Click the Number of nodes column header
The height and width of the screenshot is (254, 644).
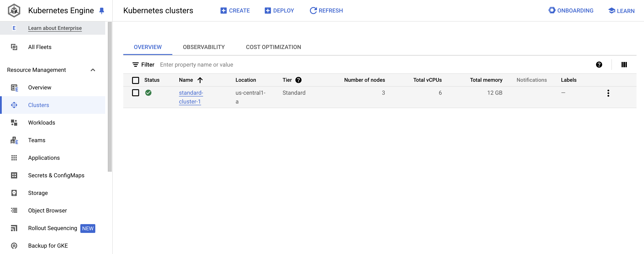(364, 80)
